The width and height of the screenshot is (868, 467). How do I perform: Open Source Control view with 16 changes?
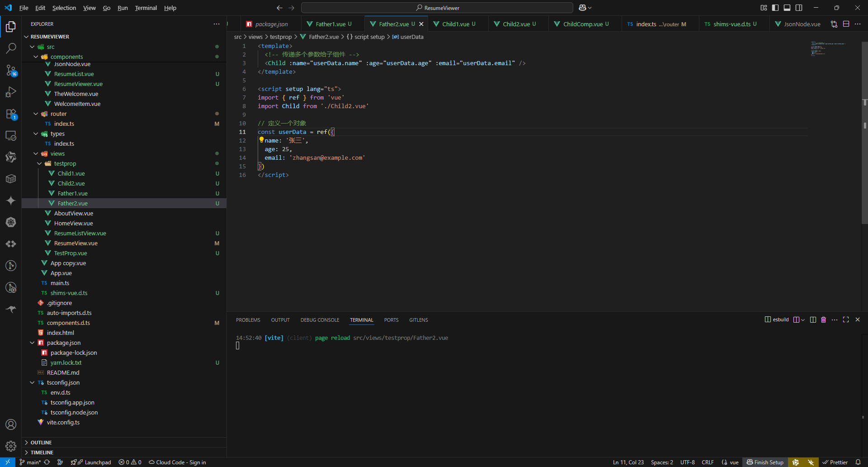point(11,70)
